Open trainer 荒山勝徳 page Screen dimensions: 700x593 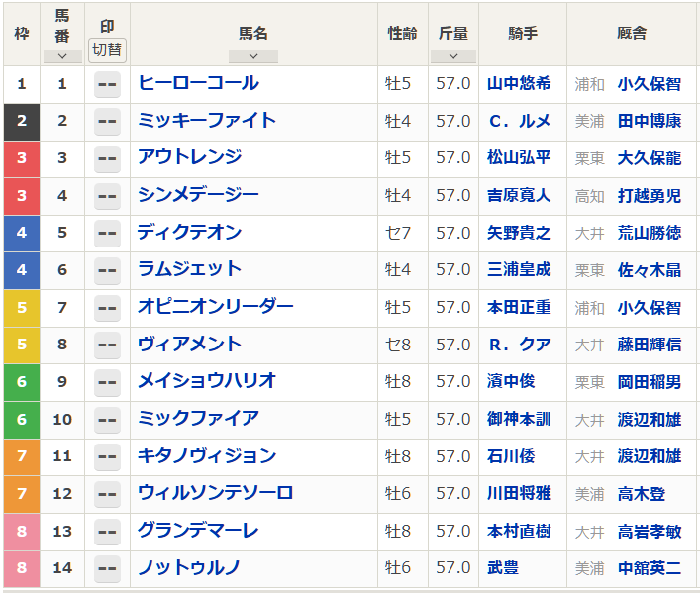650,233
